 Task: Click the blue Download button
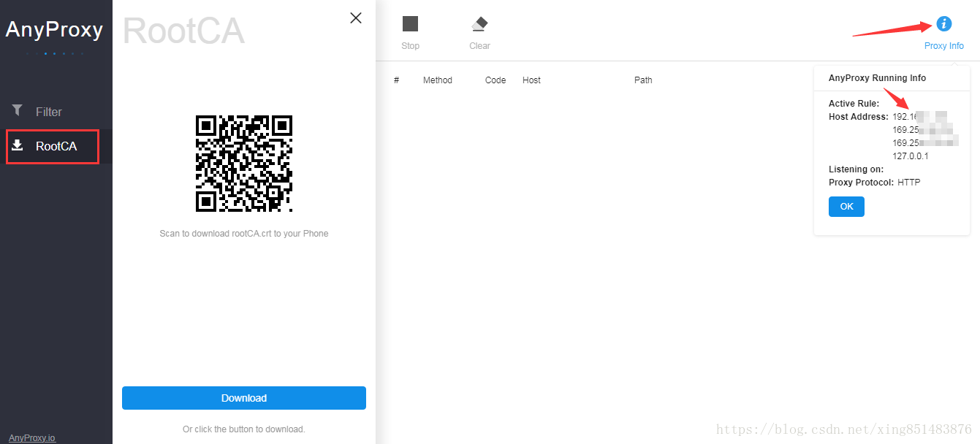[244, 398]
